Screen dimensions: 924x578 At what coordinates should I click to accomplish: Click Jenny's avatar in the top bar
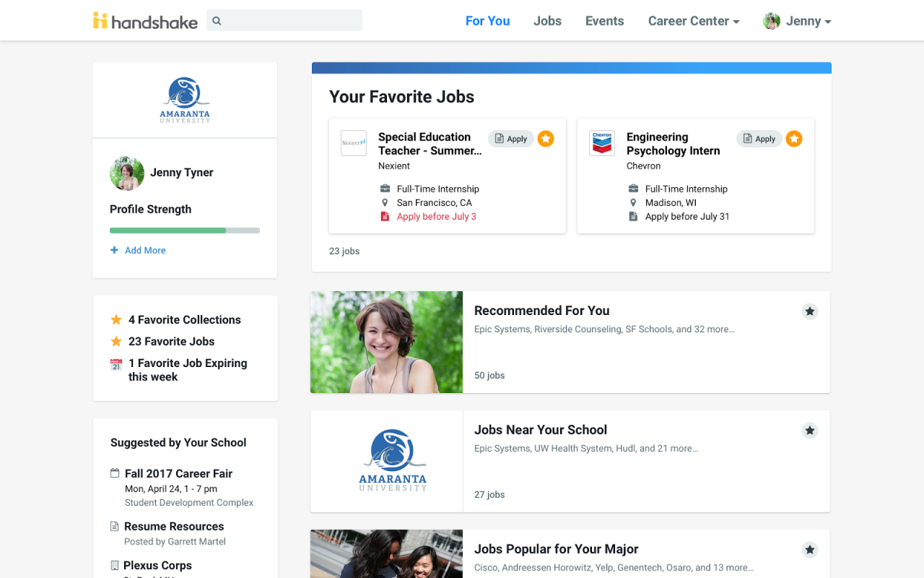tap(772, 21)
